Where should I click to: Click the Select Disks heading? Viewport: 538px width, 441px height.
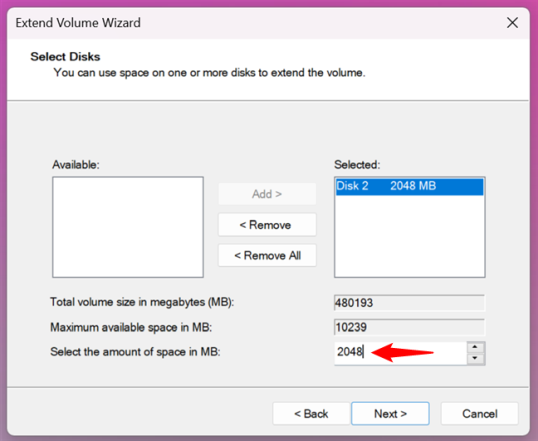pos(65,57)
